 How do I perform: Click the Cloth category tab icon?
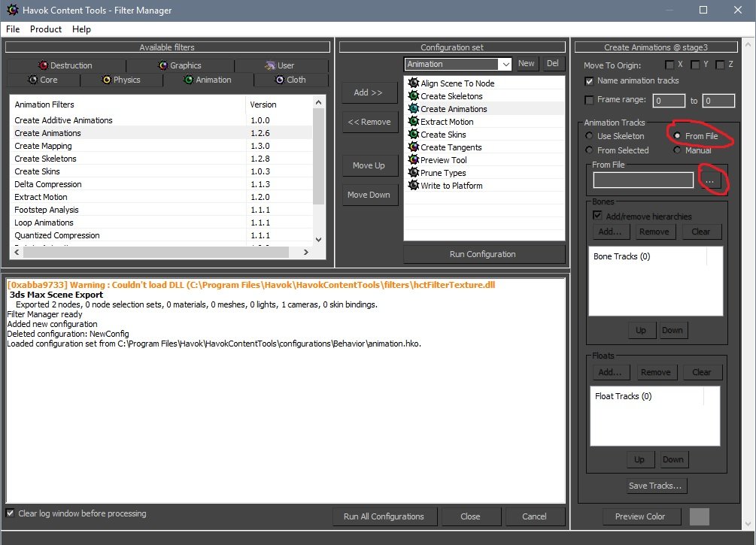click(280, 80)
